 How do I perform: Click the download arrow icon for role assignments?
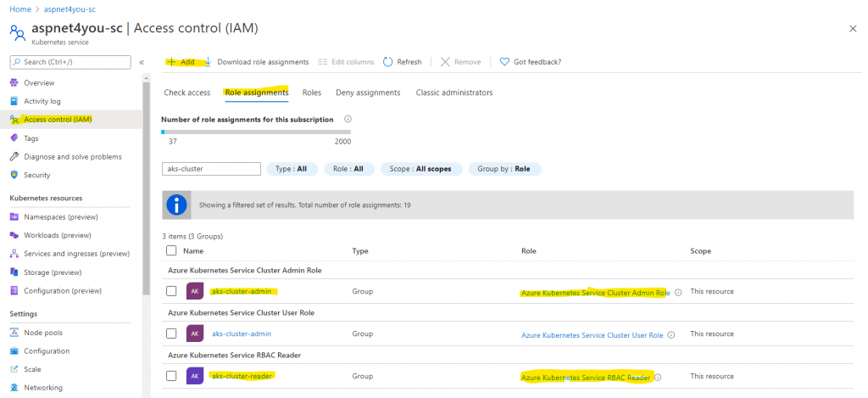[x=209, y=62]
